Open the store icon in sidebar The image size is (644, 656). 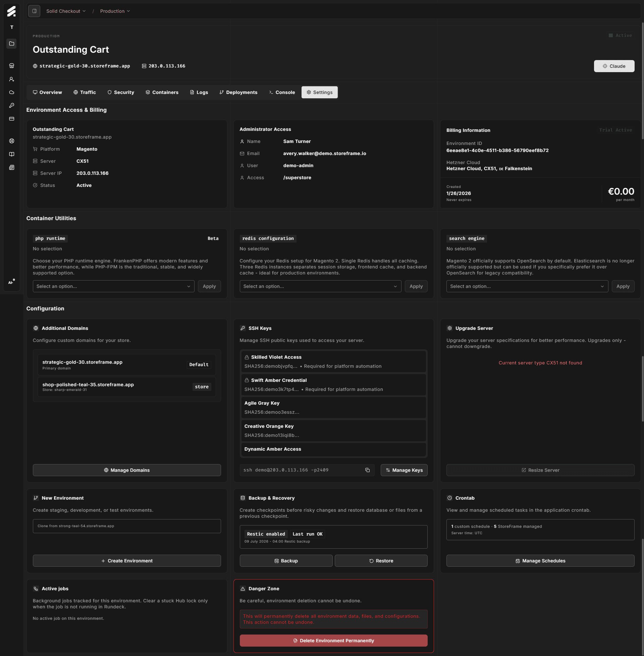[x=11, y=66]
